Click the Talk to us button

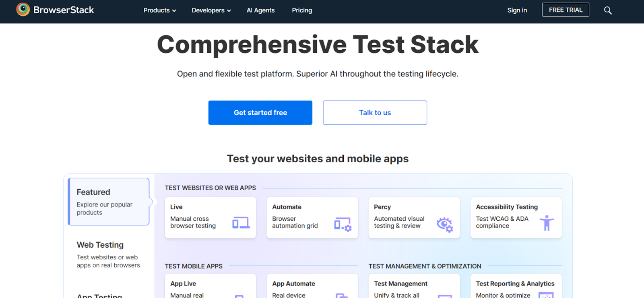coord(375,113)
